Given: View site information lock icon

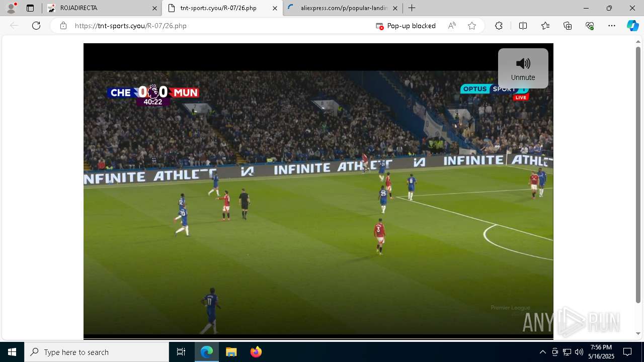Looking at the screenshot, I should click(63, 26).
